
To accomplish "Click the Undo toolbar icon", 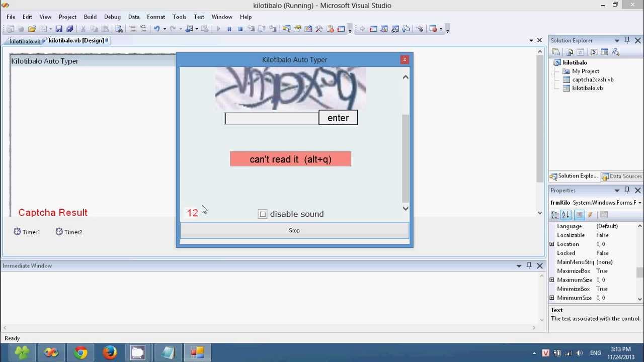I will click(156, 29).
